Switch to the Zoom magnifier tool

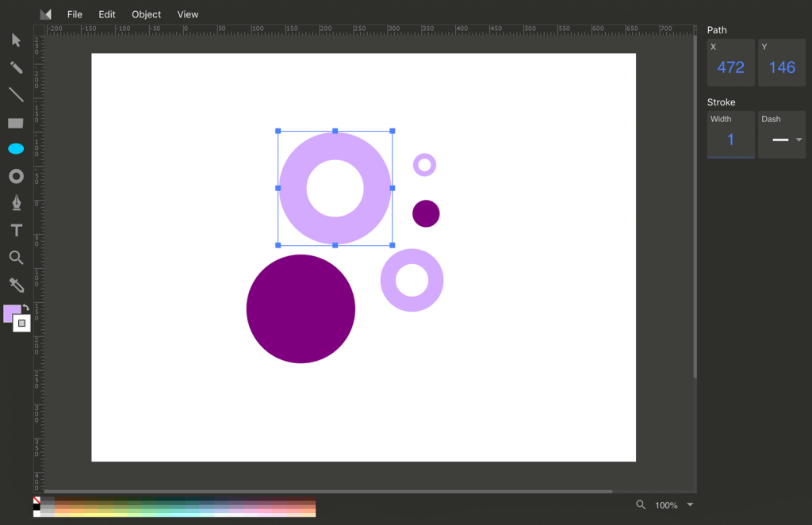click(x=16, y=258)
